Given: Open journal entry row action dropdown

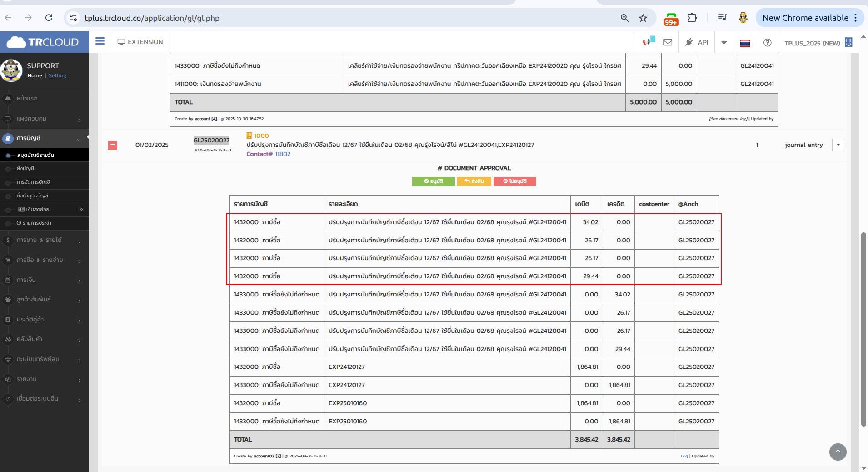Looking at the screenshot, I should [x=838, y=145].
